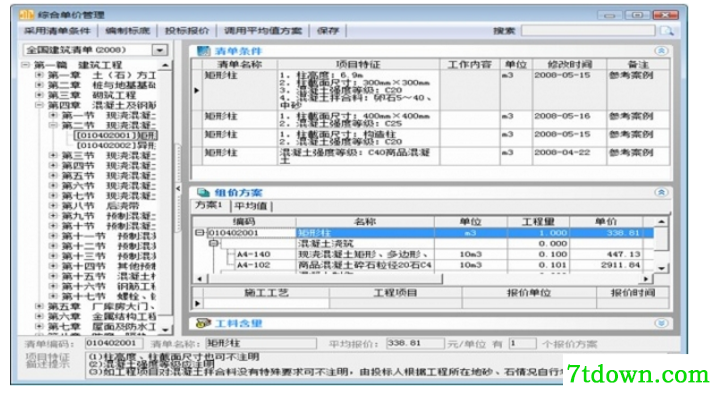The image size is (713, 393).
Task: Select the 矩形柱 row dated 2008-05-16
Action: tap(431, 120)
